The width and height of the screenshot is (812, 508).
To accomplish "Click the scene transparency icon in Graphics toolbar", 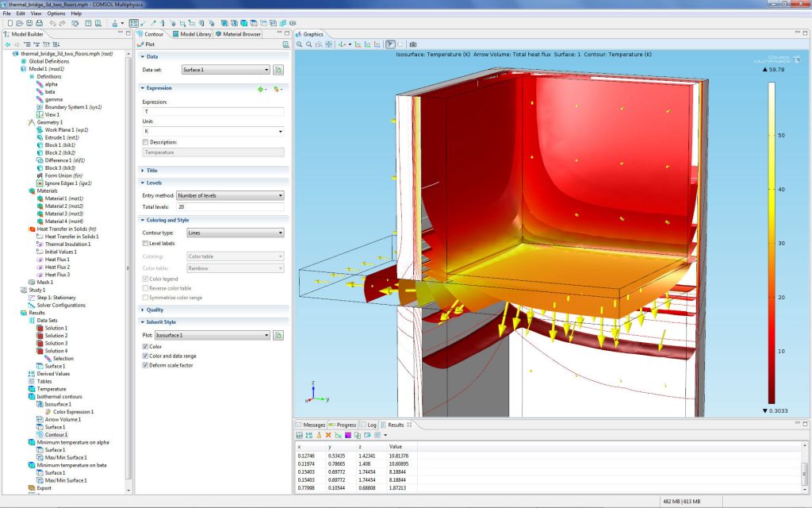I will point(390,45).
